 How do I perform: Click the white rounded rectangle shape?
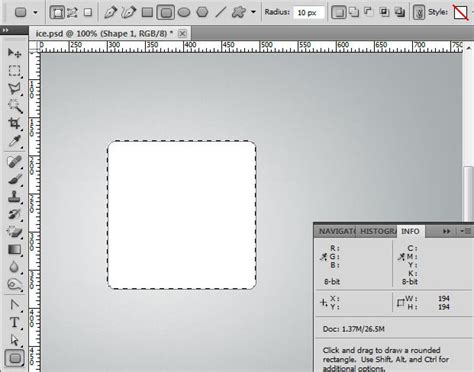pos(182,215)
